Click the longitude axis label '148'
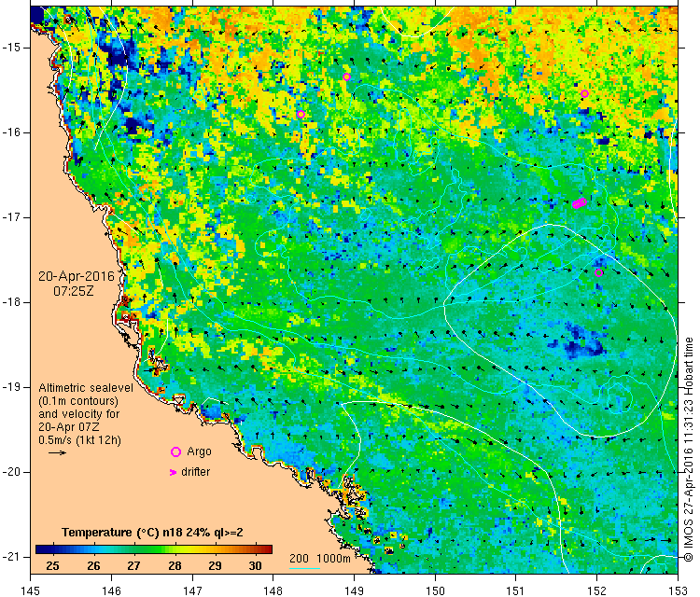 coord(273,590)
